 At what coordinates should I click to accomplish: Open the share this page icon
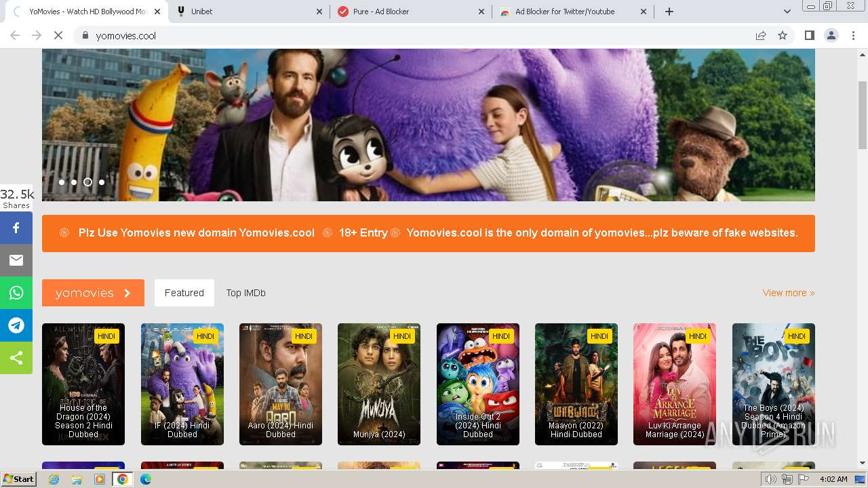pyautogui.click(x=761, y=35)
